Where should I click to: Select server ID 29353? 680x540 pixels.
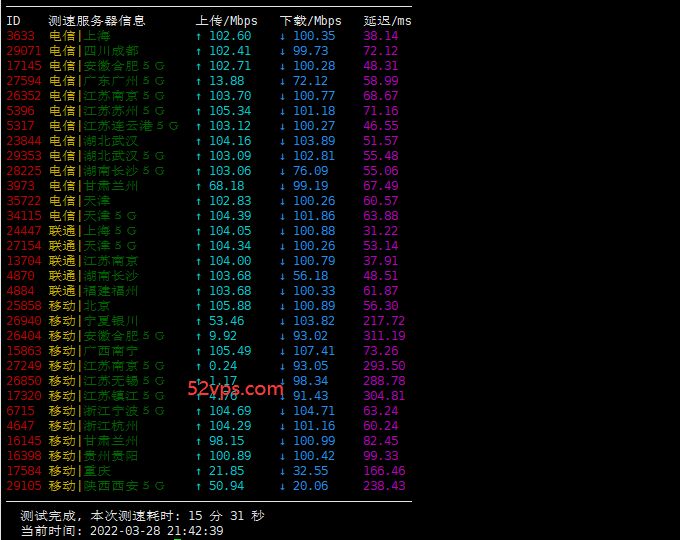[24, 156]
